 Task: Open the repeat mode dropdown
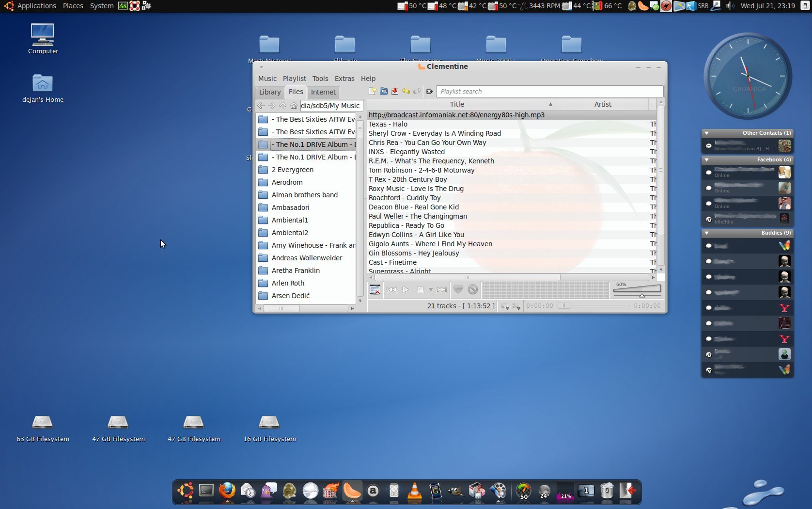click(505, 306)
